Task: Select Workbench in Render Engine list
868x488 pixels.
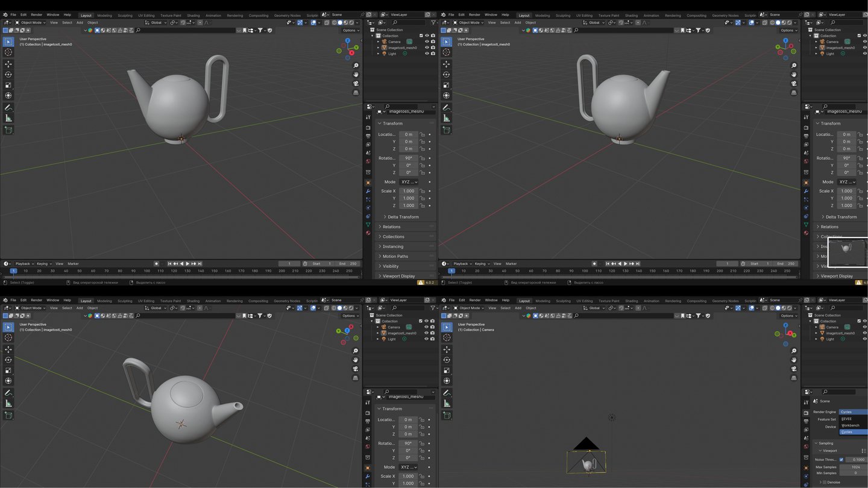Action: [x=854, y=425]
